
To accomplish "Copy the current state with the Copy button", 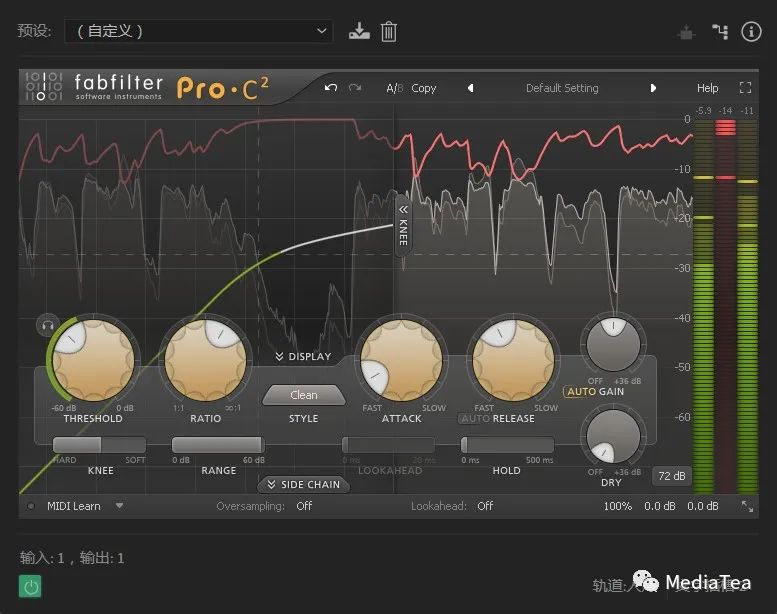I will (x=424, y=88).
